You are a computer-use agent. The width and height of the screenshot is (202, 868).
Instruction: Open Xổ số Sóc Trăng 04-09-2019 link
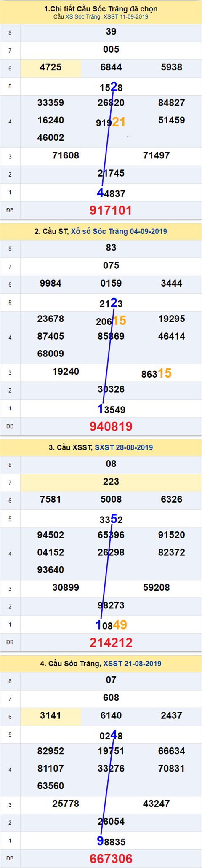119,231
